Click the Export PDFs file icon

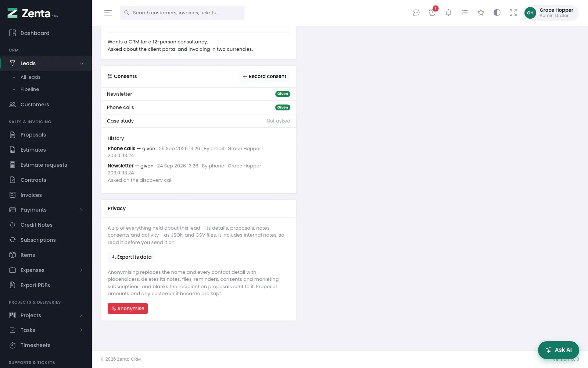[12, 285]
